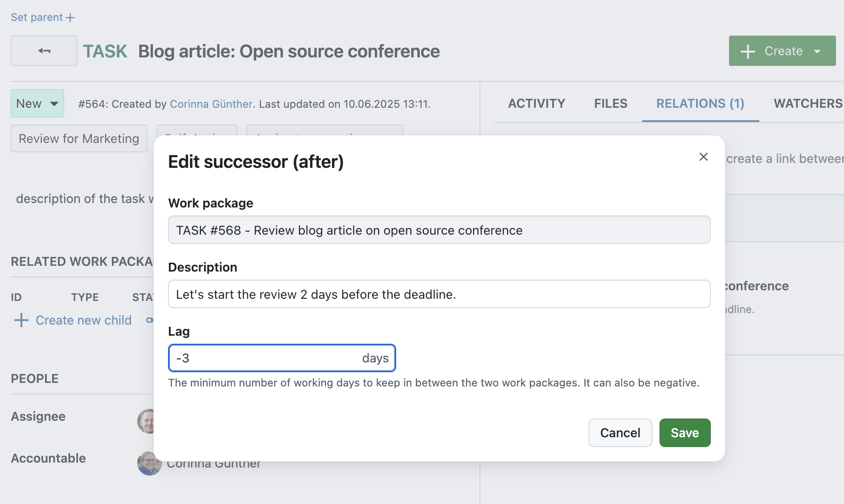Select the Relations (1) tab
Screen dimensions: 844x504
click(x=700, y=103)
